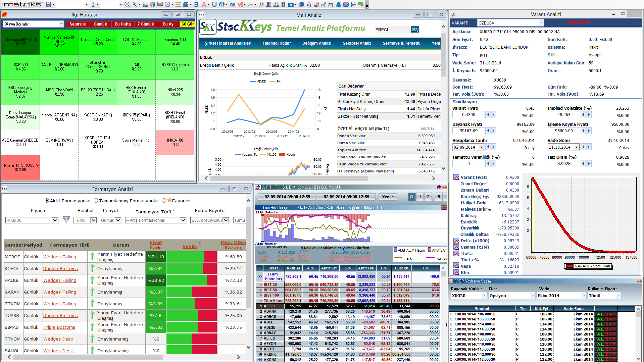Open the VIOP toolbar icon
644x362 pixels.
[233, 4]
